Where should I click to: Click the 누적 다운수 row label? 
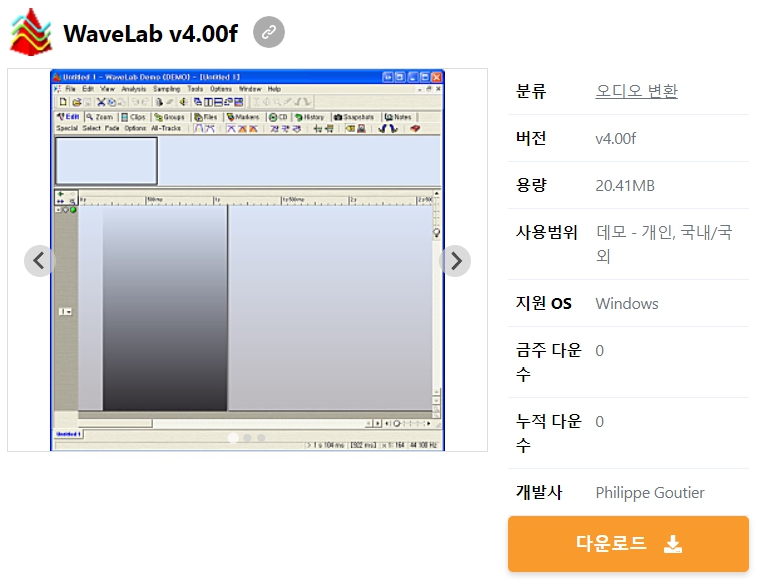point(549,433)
